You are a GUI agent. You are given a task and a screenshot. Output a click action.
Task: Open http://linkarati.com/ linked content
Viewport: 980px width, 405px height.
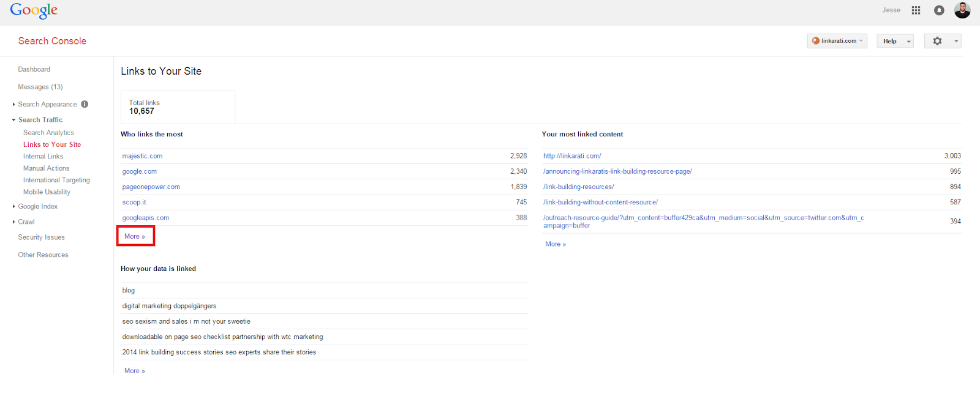572,156
